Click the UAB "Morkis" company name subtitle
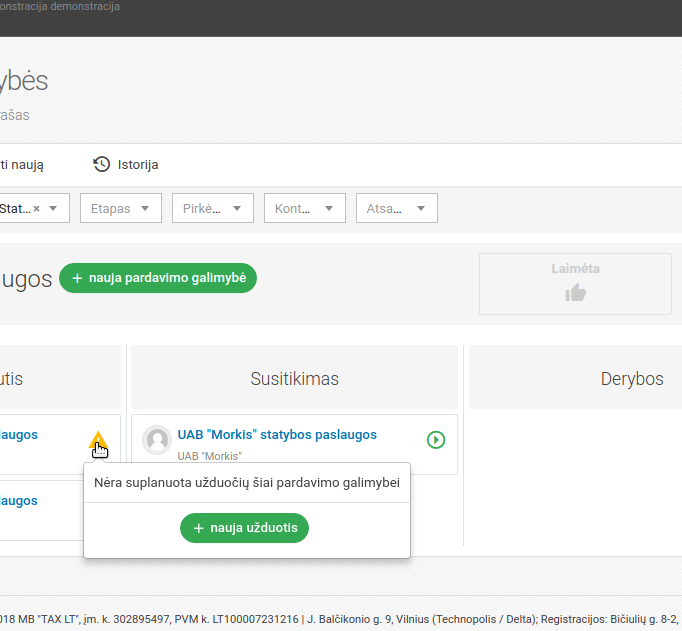 209,456
